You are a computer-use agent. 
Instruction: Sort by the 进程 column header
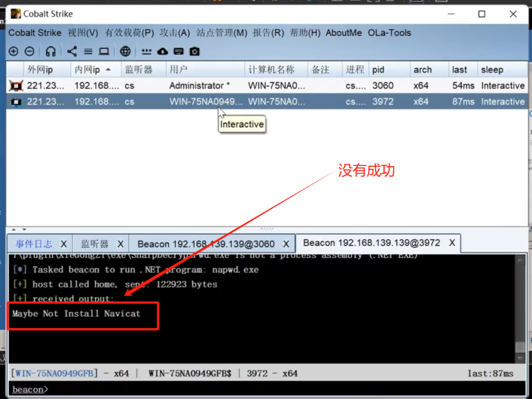point(355,70)
